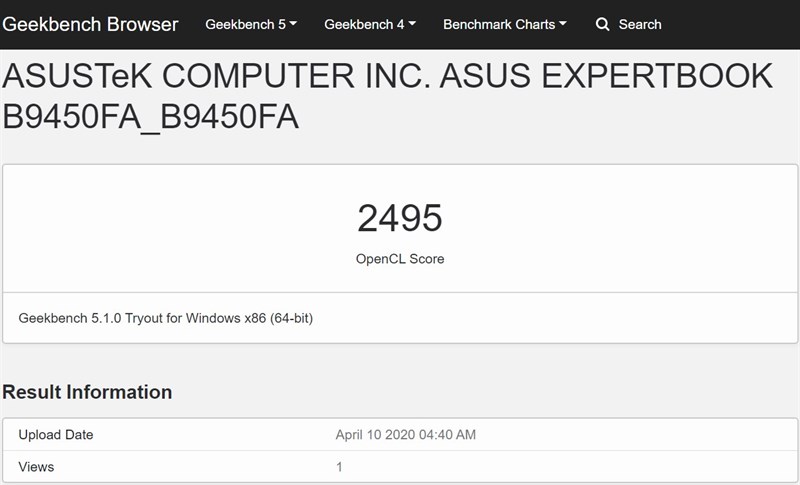Select the Upload Date label
The width and height of the screenshot is (800, 485).
56,435
